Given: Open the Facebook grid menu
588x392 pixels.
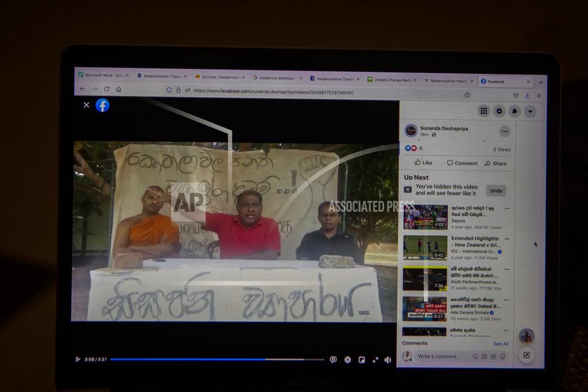Looking at the screenshot, I should (483, 111).
